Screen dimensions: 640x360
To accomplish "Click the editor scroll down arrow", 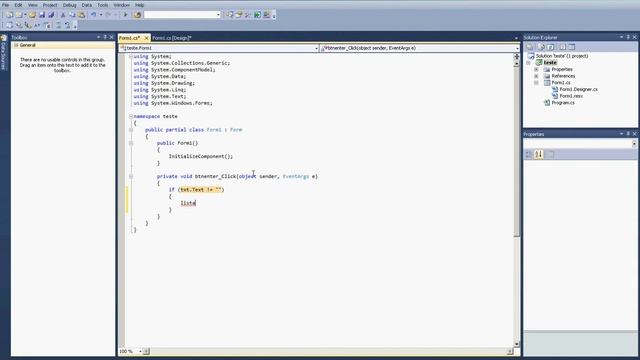I will (517, 344).
